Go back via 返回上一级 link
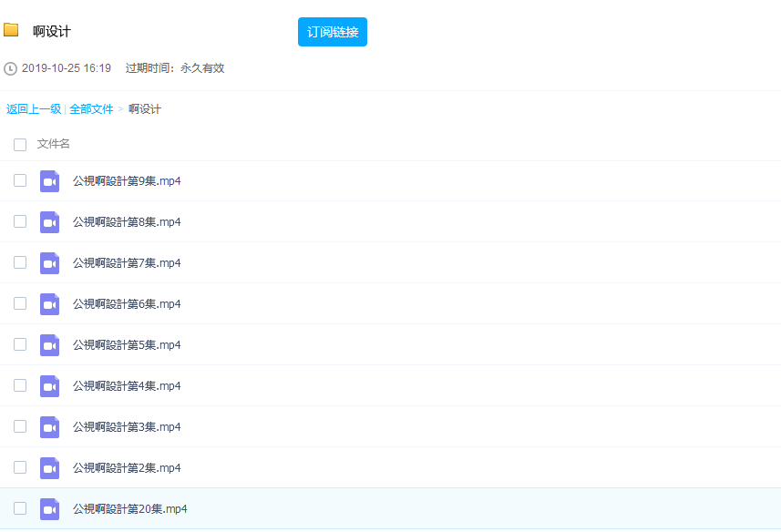 tap(34, 109)
